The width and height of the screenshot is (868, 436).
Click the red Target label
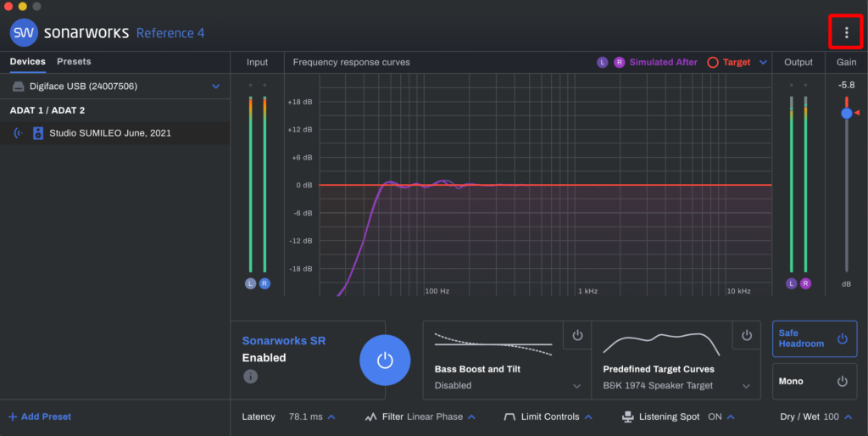coord(737,62)
